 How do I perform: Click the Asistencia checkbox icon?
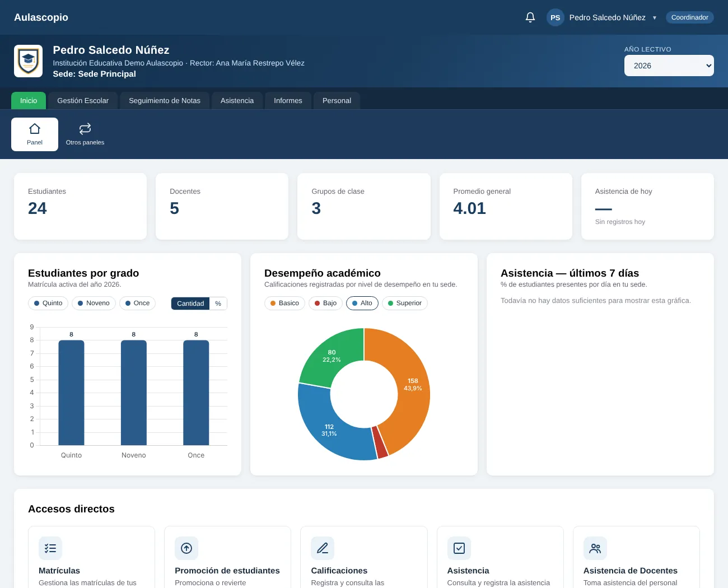pyautogui.click(x=459, y=548)
